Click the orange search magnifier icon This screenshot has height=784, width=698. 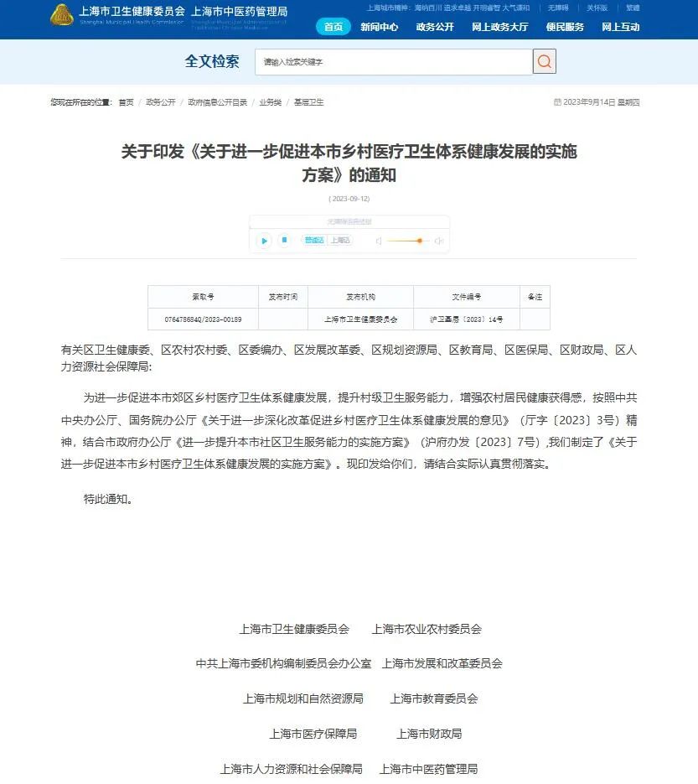[544, 61]
